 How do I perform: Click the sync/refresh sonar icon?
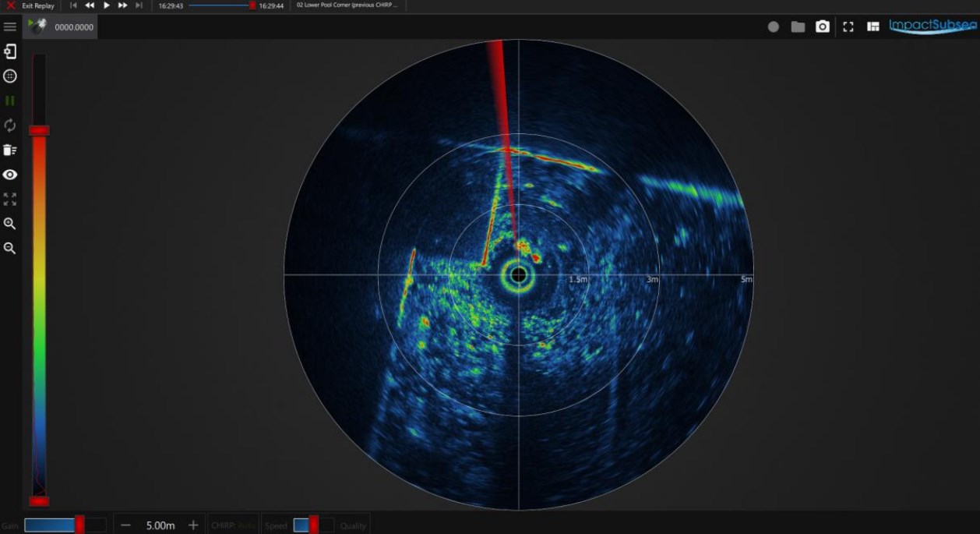click(10, 125)
